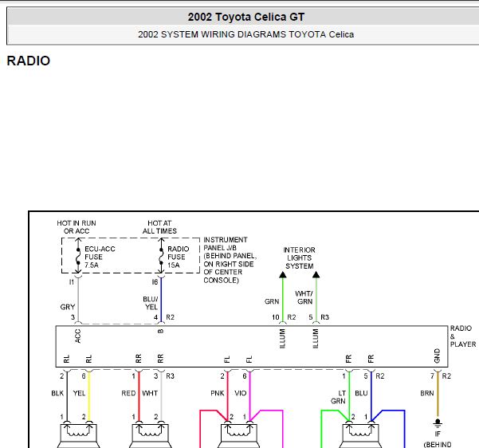This screenshot has width=479, height=448.
Task: Click the red RR speaker wire
Action: point(139,396)
